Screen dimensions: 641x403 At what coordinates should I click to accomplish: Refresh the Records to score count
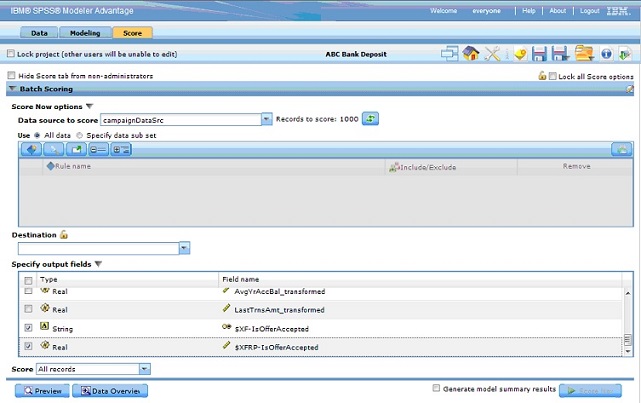(x=370, y=119)
